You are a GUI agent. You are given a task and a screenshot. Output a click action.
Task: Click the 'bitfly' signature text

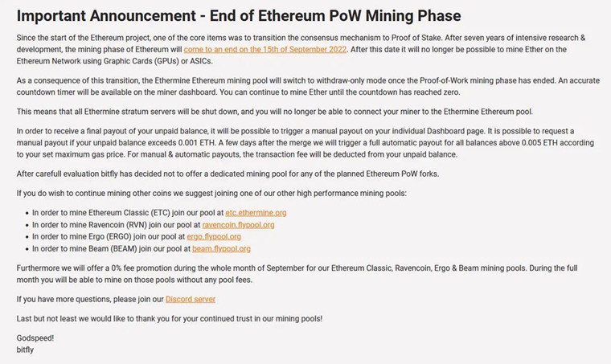click(25, 350)
